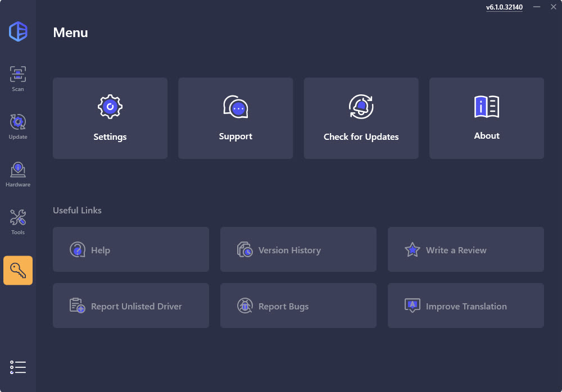
Task: Open the Support chat tile
Action: tap(235, 118)
